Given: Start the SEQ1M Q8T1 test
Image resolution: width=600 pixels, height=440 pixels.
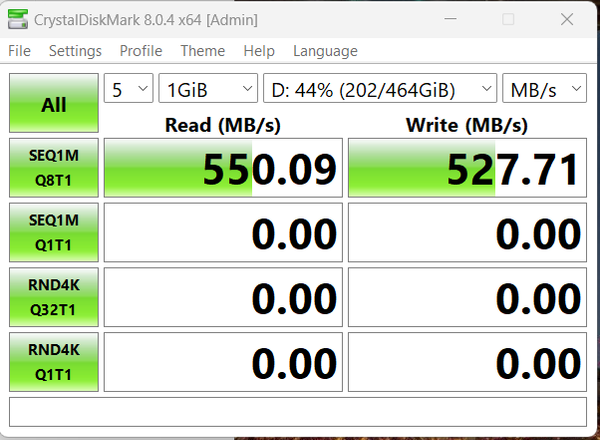Looking at the screenshot, I should click(x=54, y=168).
